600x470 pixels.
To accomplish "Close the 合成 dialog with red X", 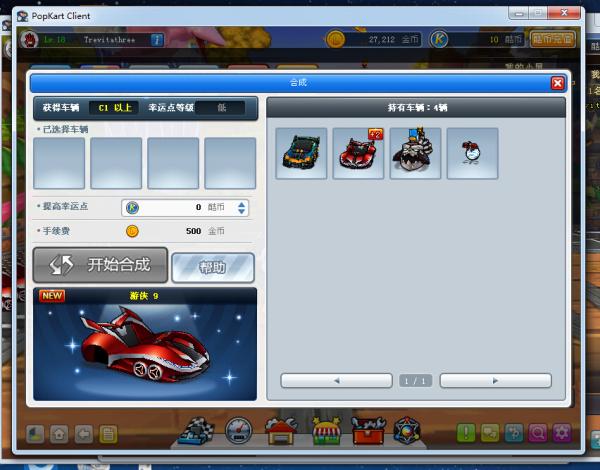I will pos(558,83).
